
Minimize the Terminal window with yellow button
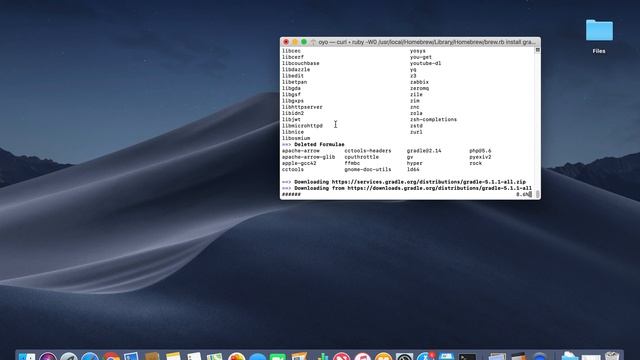pyautogui.click(x=295, y=42)
